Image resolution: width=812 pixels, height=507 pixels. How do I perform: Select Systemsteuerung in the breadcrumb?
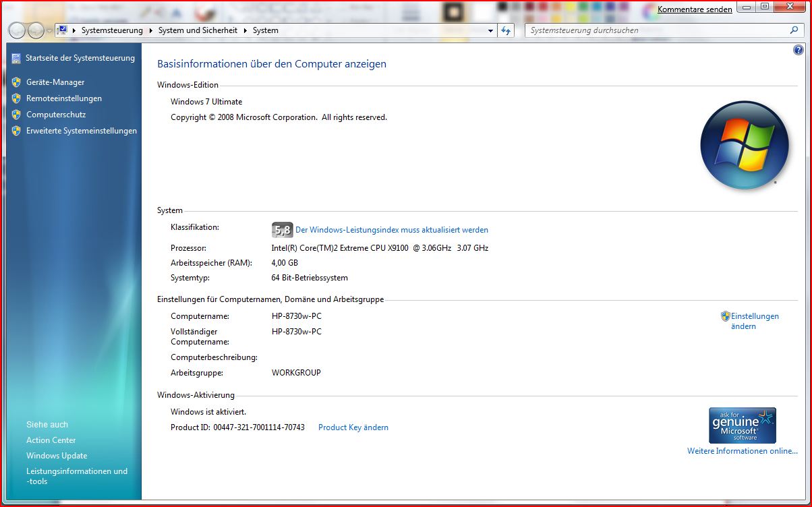tap(112, 30)
